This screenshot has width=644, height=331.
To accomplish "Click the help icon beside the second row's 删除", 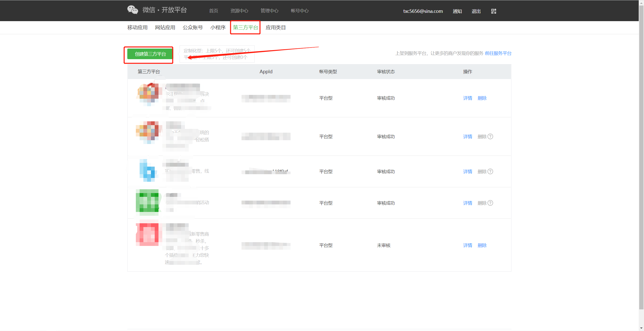I will (x=490, y=136).
